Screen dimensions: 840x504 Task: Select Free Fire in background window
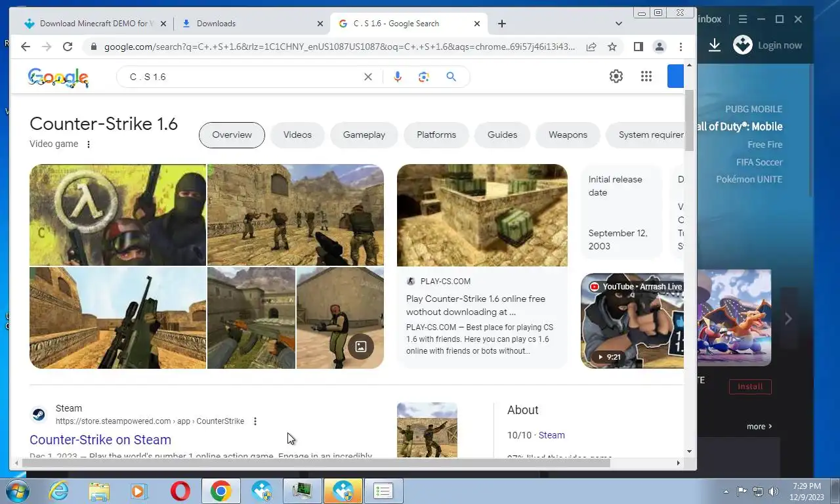(x=765, y=145)
